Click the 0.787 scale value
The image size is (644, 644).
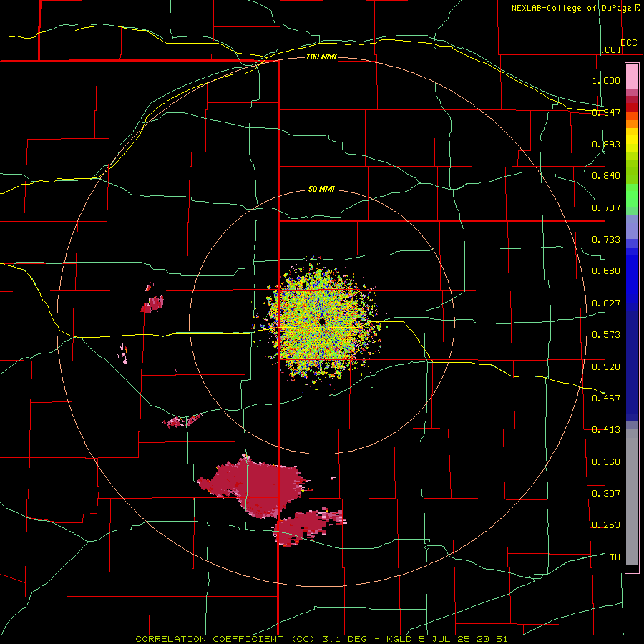click(606, 208)
